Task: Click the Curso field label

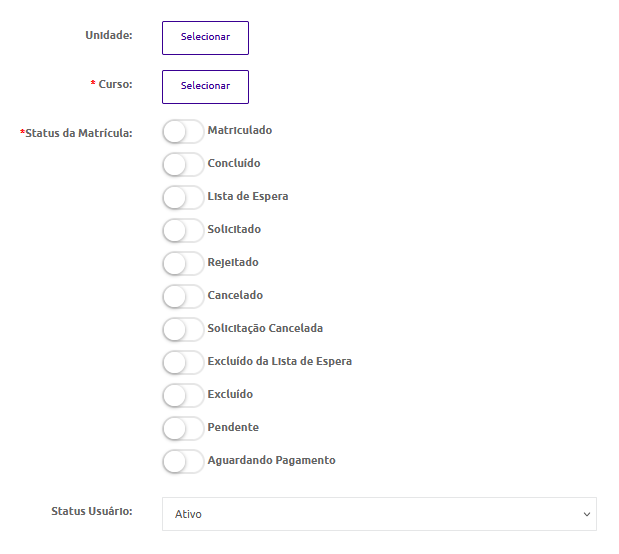Action: click(x=112, y=84)
